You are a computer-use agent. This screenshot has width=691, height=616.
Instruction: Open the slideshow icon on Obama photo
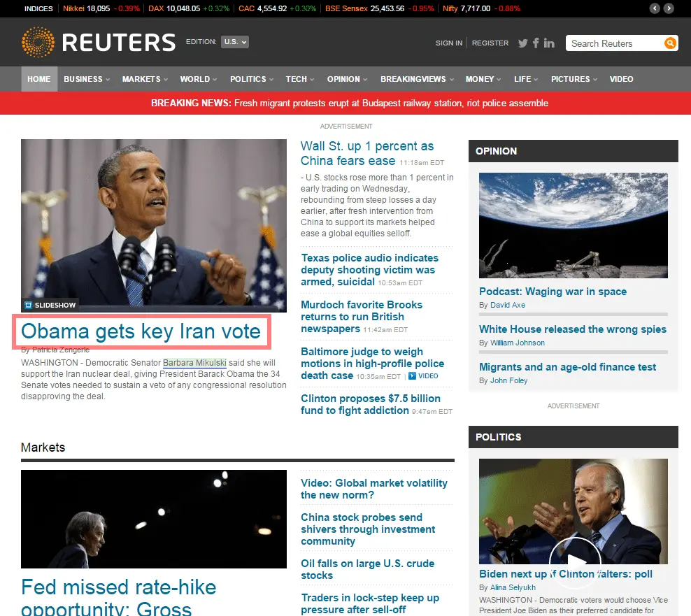(x=28, y=305)
